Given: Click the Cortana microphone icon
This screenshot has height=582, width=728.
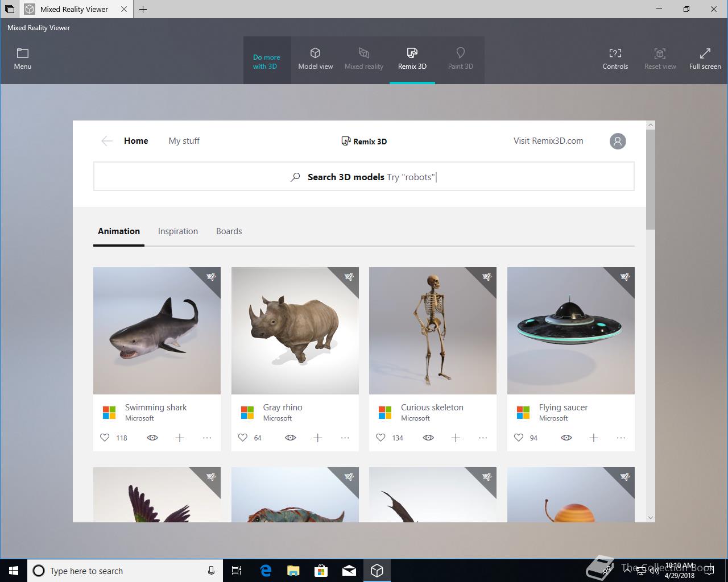Looking at the screenshot, I should click(211, 571).
